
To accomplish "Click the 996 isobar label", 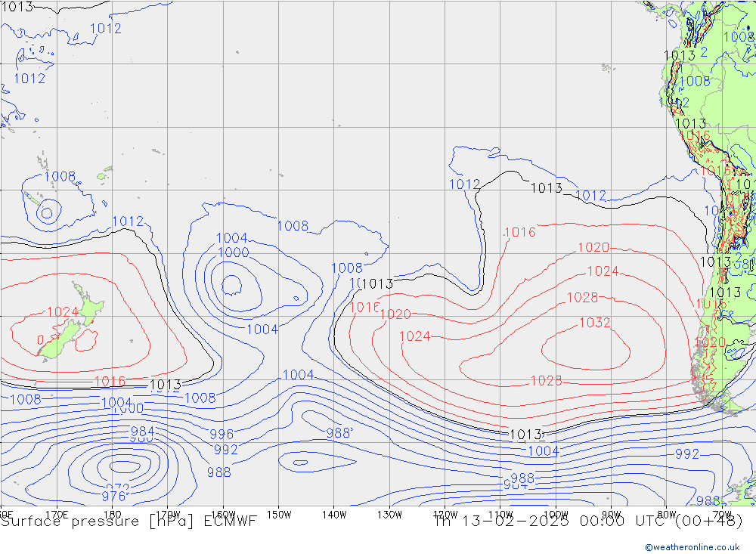I will (221, 434).
